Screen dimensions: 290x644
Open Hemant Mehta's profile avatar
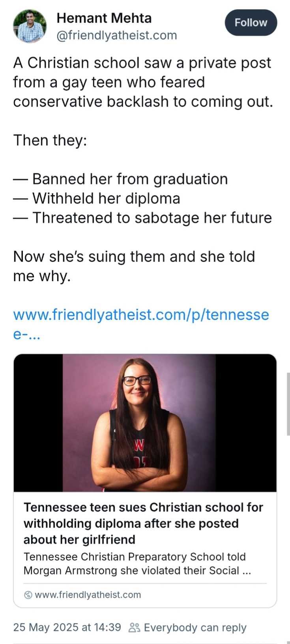pyautogui.click(x=30, y=26)
